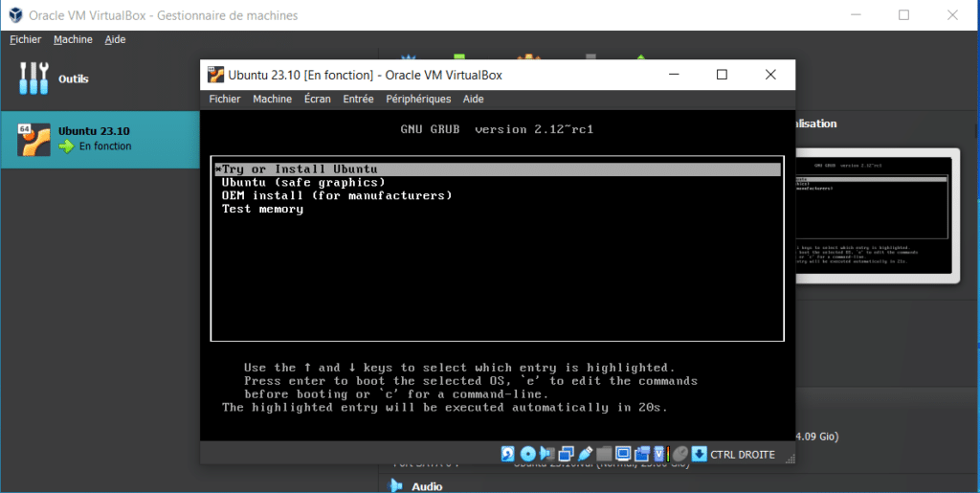Open the Entrée menu
Image resolution: width=980 pixels, height=493 pixels.
pos(358,99)
